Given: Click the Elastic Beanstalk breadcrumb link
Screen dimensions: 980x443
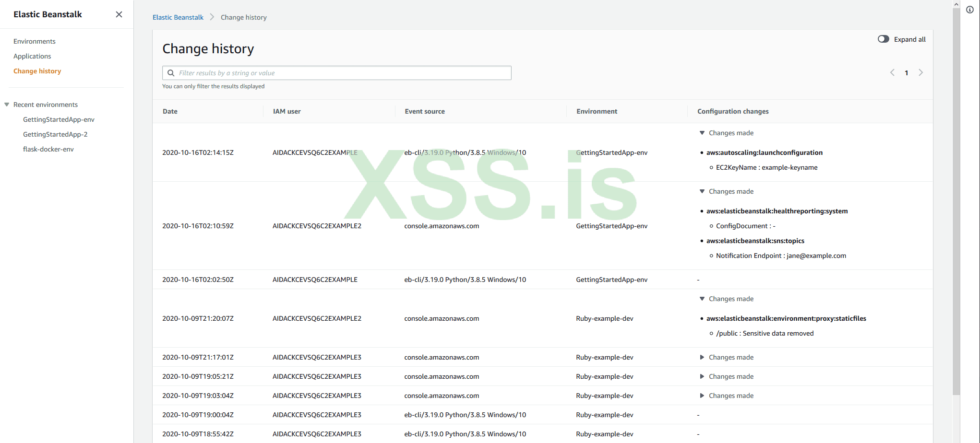Looking at the screenshot, I should (178, 17).
